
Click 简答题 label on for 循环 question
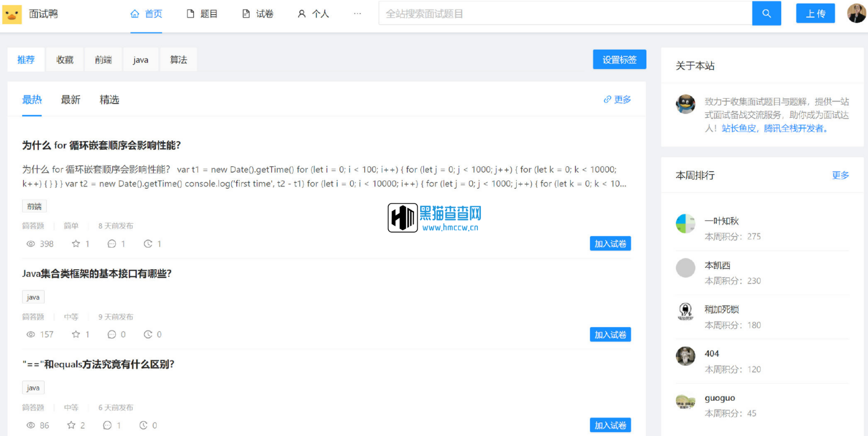pyautogui.click(x=33, y=226)
